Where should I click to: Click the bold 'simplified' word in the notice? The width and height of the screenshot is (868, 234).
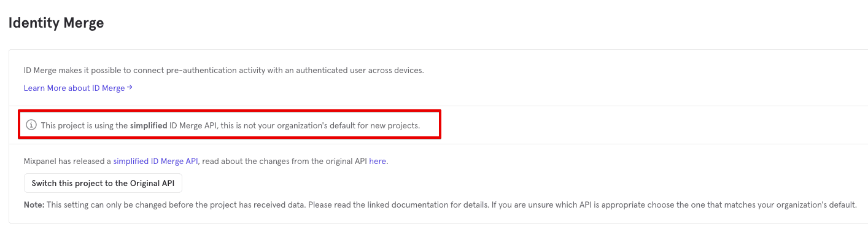[x=149, y=125]
